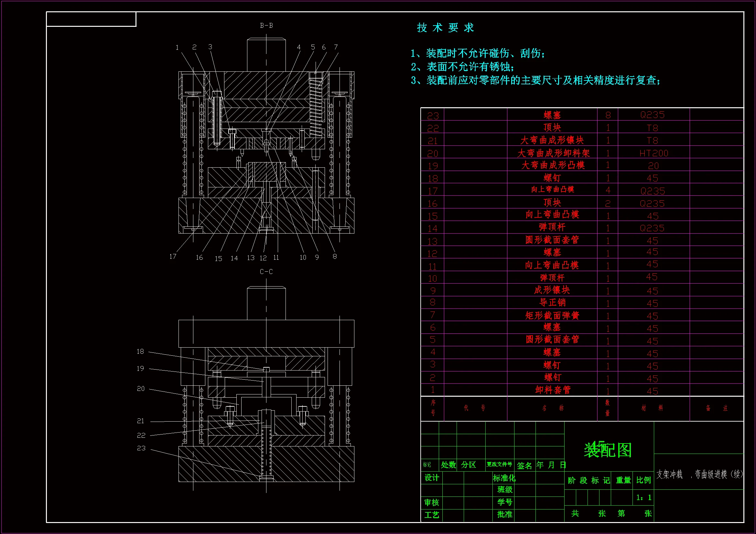Click the 卸料套管 entry in row 1

(x=552, y=390)
